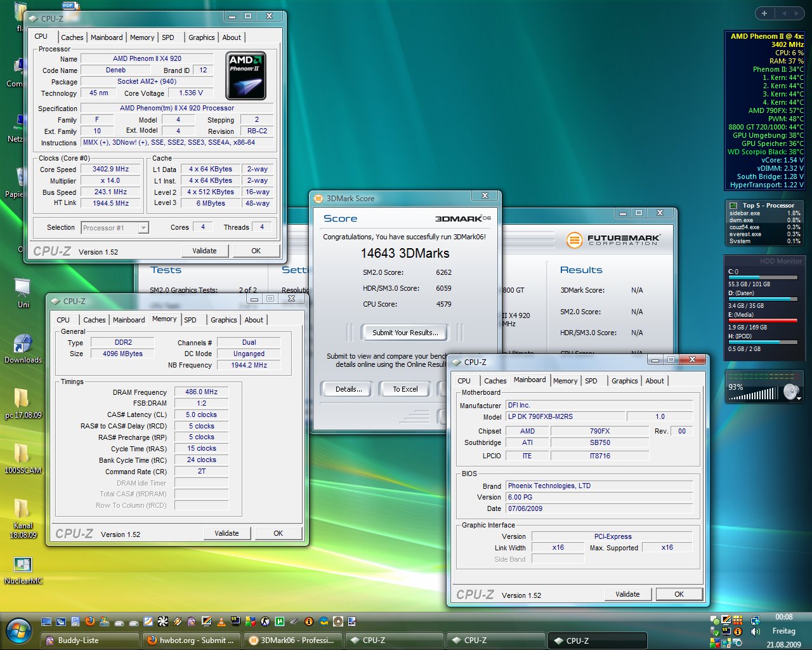Launch the fan utility from quick launch
The width and height of the screenshot is (812, 650).
[163, 621]
